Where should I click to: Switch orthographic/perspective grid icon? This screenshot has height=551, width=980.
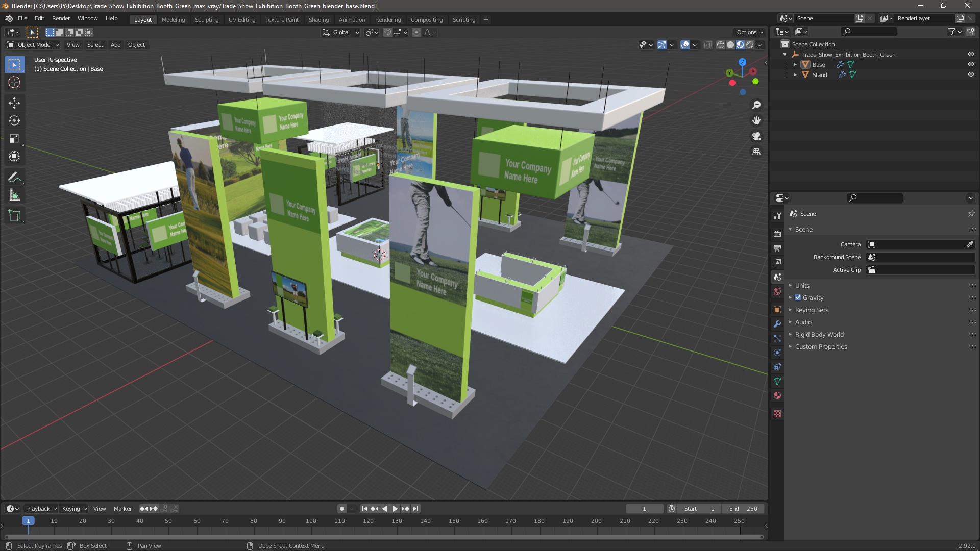coord(756,152)
